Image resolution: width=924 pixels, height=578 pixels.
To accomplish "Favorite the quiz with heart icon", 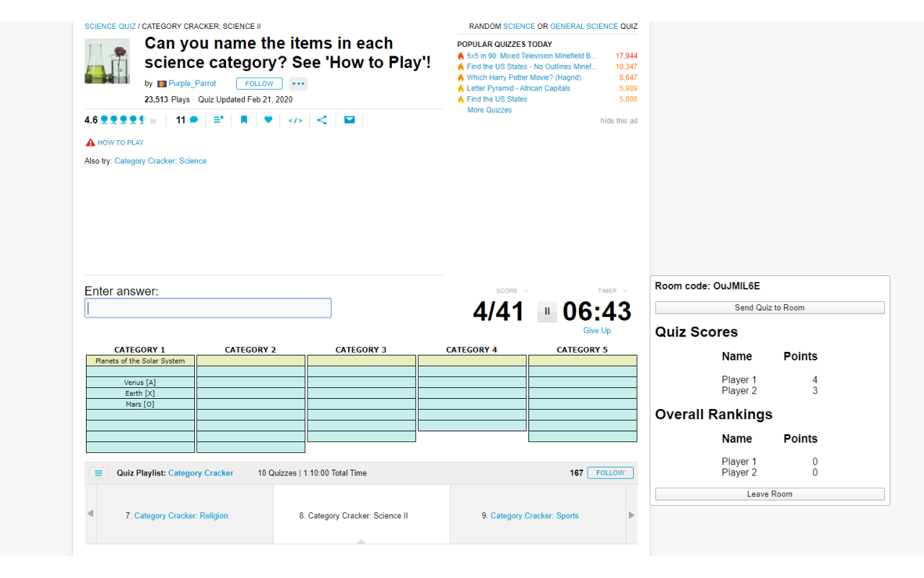I will (x=269, y=120).
